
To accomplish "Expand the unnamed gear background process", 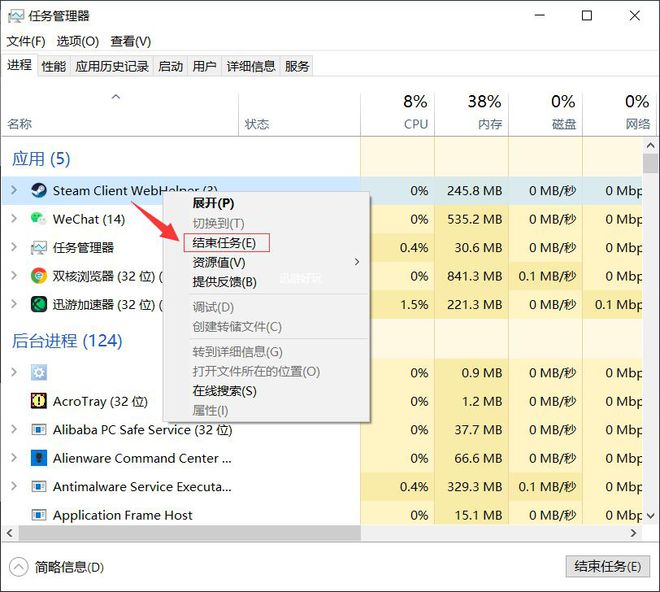I will 14,372.
